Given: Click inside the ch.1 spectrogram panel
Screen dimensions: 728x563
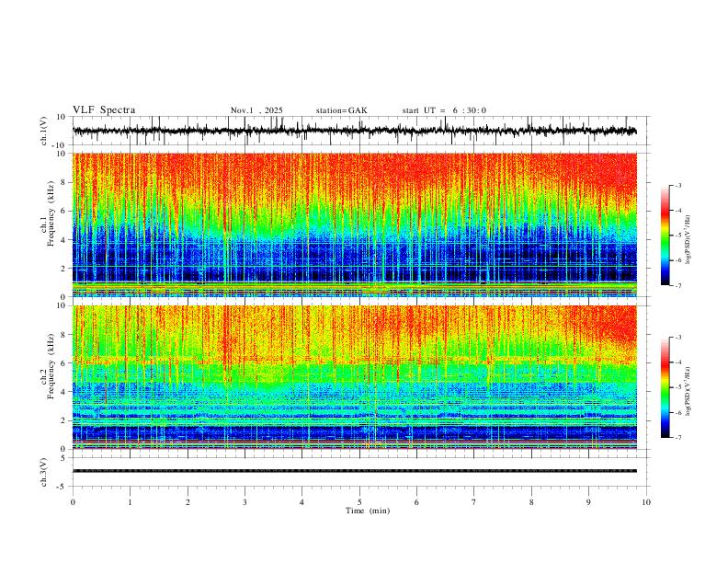Looking at the screenshot, I should click(355, 224).
